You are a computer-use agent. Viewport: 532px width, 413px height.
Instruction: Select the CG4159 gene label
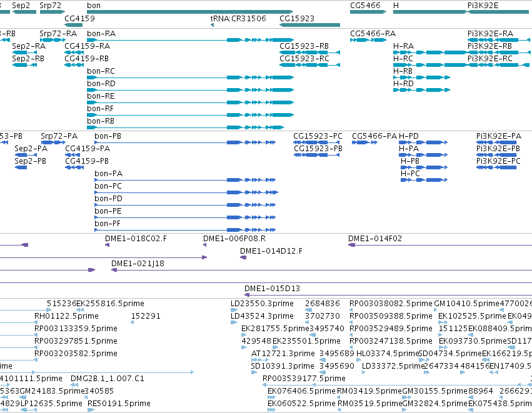pos(80,18)
